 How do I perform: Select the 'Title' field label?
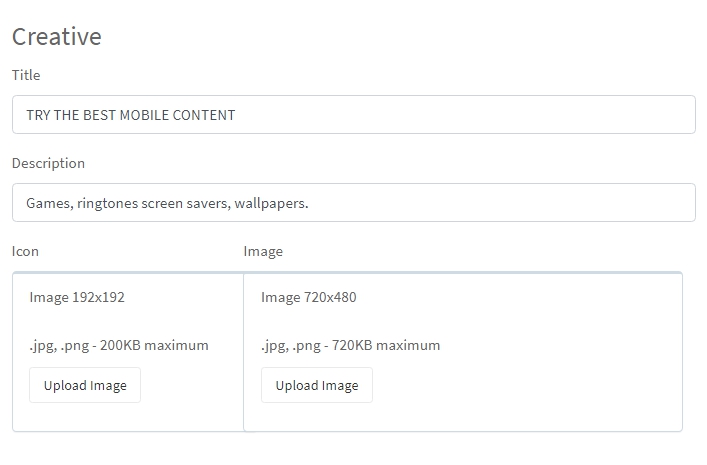point(26,75)
